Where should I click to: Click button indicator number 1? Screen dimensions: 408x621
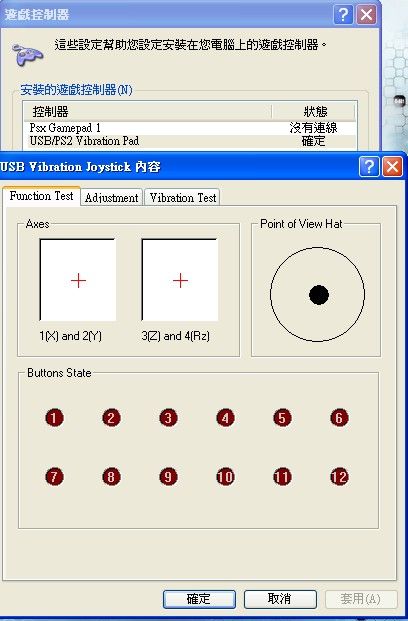[54, 418]
